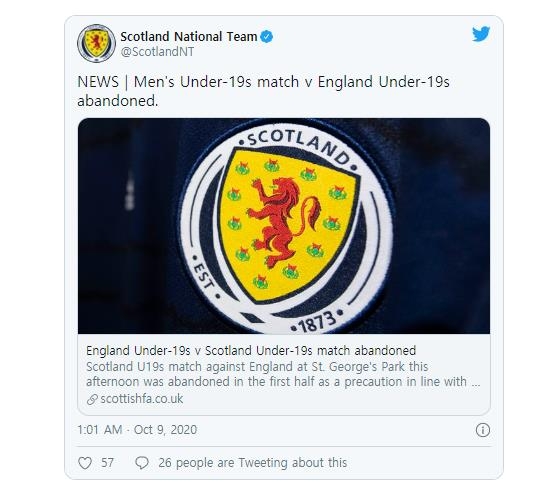Viewport: 555px width, 495px height.
Task: Click the Oct 9, 2020 date
Action: point(165,430)
